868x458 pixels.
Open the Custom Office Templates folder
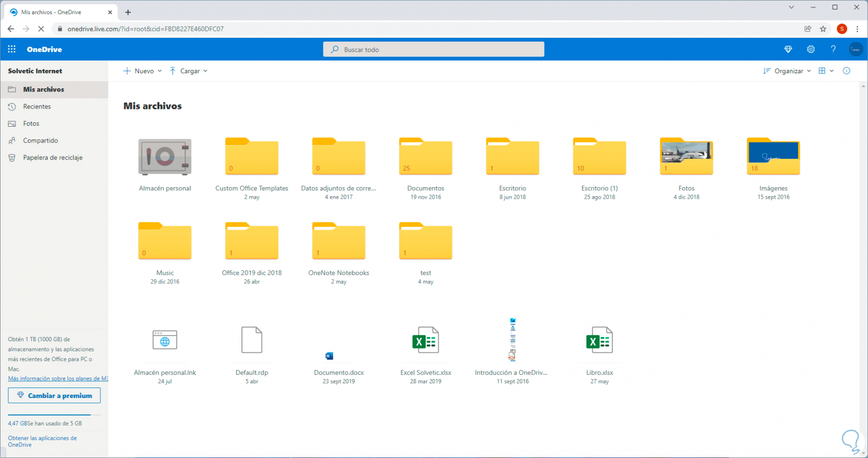click(252, 156)
